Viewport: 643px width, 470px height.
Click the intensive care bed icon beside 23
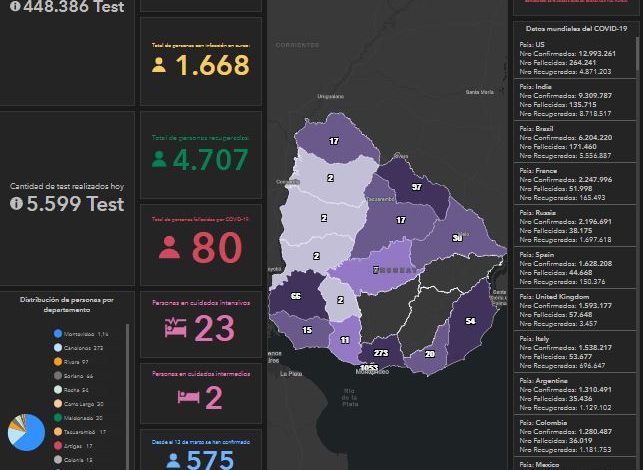pos(174,328)
